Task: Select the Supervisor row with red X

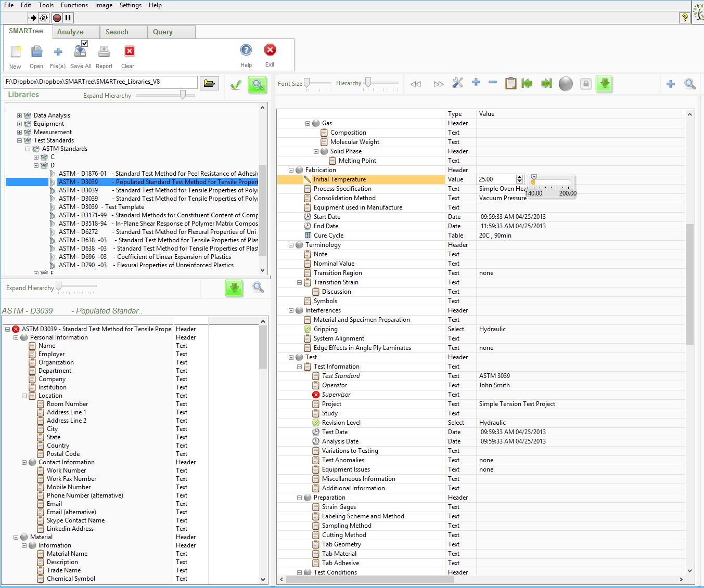Action: [x=336, y=395]
